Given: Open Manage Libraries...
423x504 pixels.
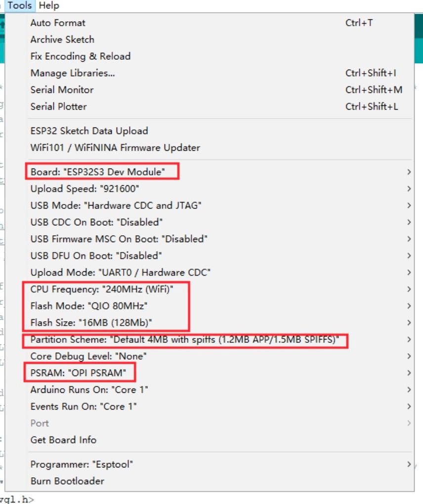Looking at the screenshot, I should tap(210, 73).
